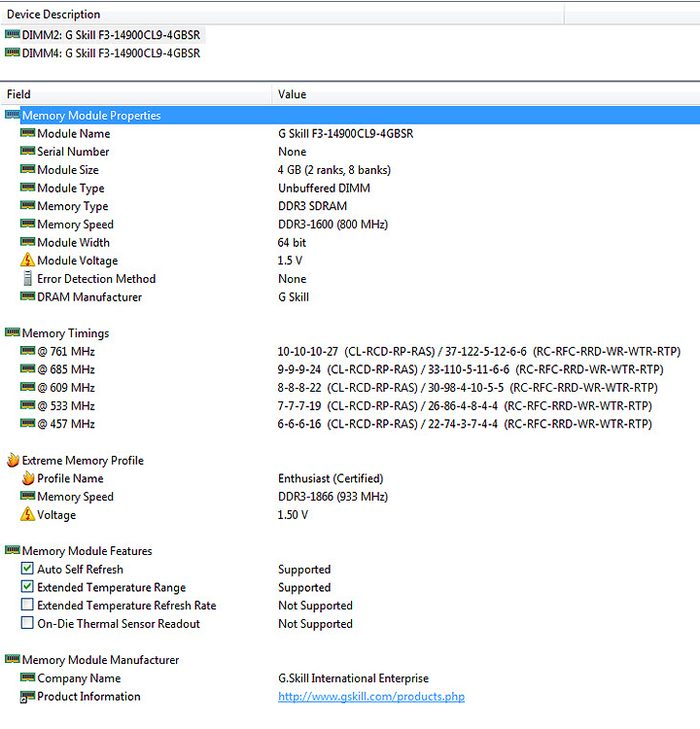Click the Module Voltage warning icon

click(x=28, y=260)
